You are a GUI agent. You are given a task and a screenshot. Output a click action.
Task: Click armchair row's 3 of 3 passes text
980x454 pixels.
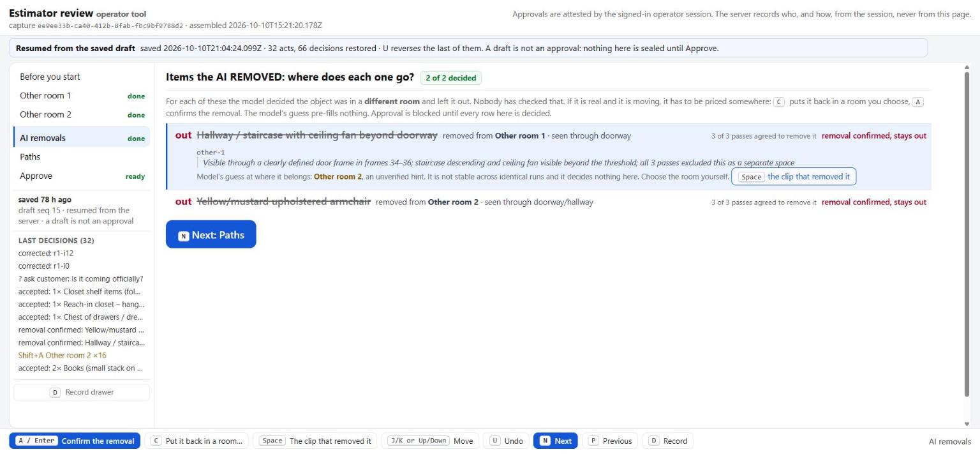pos(764,202)
